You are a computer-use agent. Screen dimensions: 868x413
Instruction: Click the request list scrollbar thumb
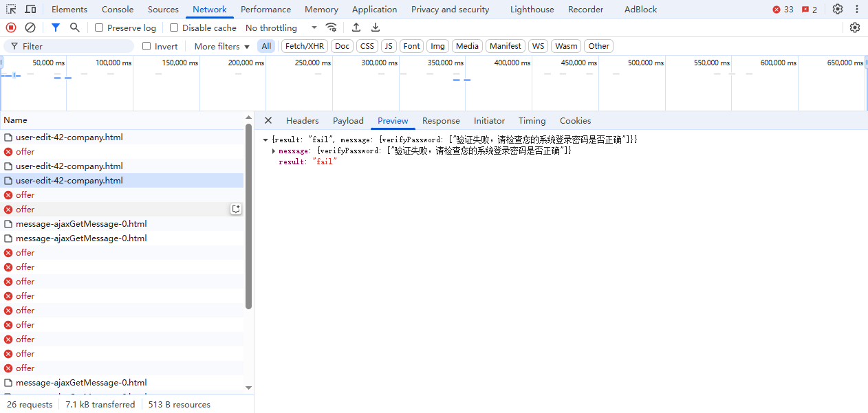click(249, 216)
